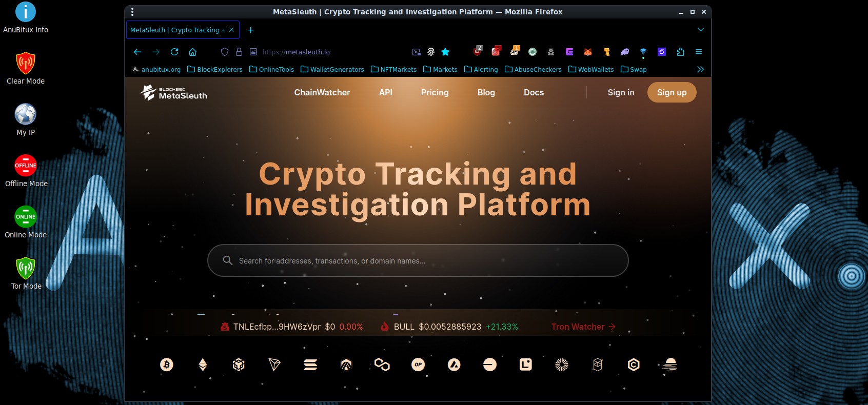Image resolution: width=868 pixels, height=405 pixels.
Task: Click the browser back arrow
Action: point(137,52)
